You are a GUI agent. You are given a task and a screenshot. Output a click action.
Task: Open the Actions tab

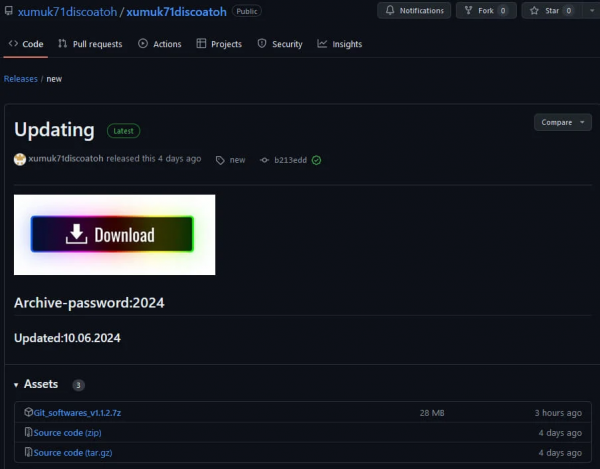point(160,44)
